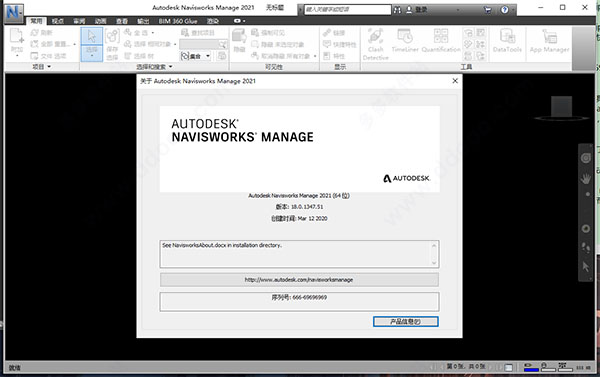This screenshot has width=600, height=377.
Task: Click the Help question mark icon
Action: pos(504,10)
